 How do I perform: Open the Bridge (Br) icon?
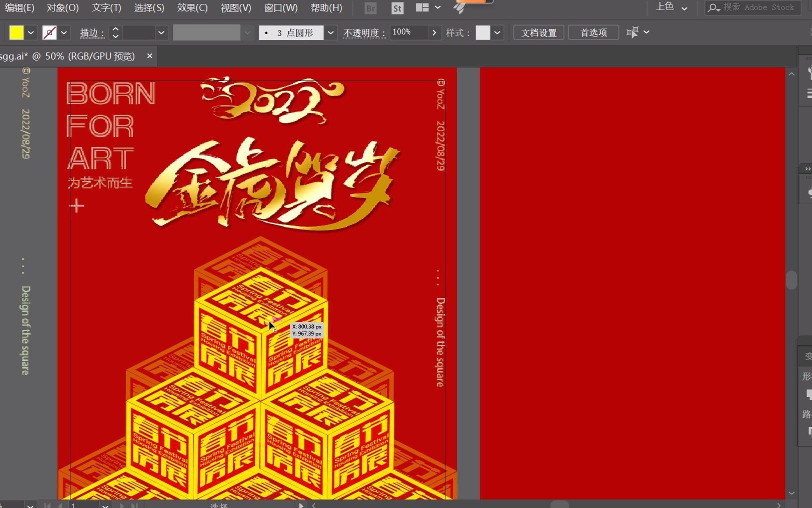[370, 8]
